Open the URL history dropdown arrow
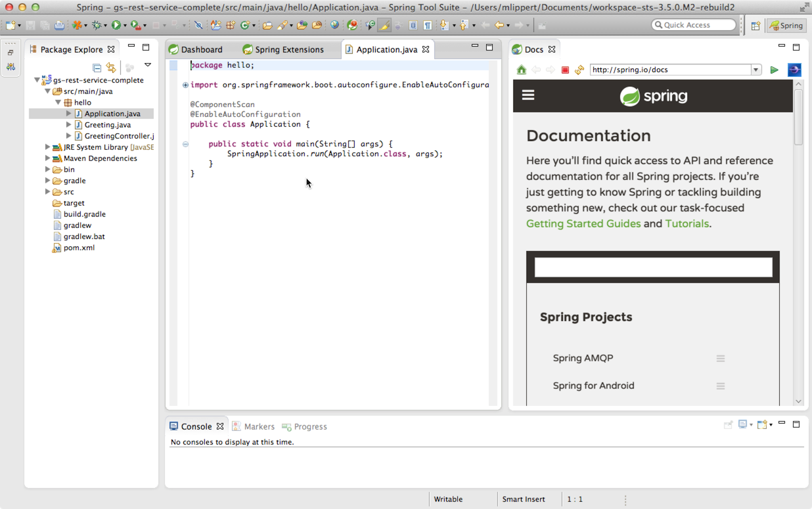The image size is (812, 509). pyautogui.click(x=756, y=70)
